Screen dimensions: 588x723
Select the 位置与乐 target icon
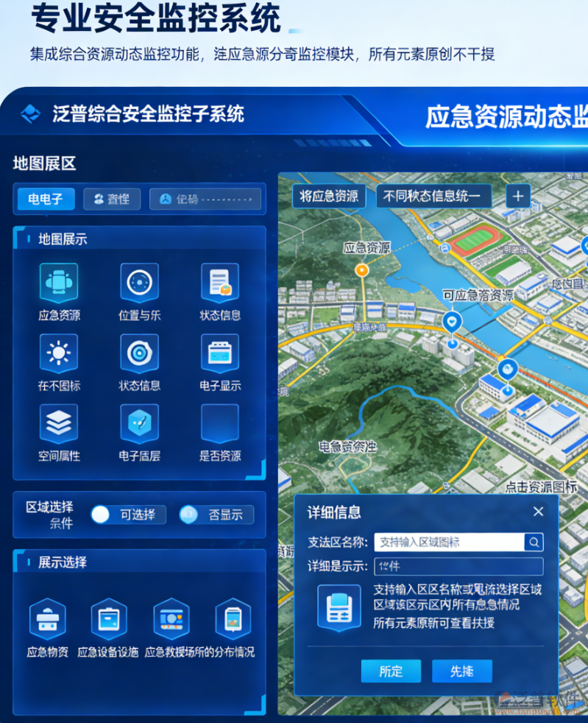click(x=139, y=282)
